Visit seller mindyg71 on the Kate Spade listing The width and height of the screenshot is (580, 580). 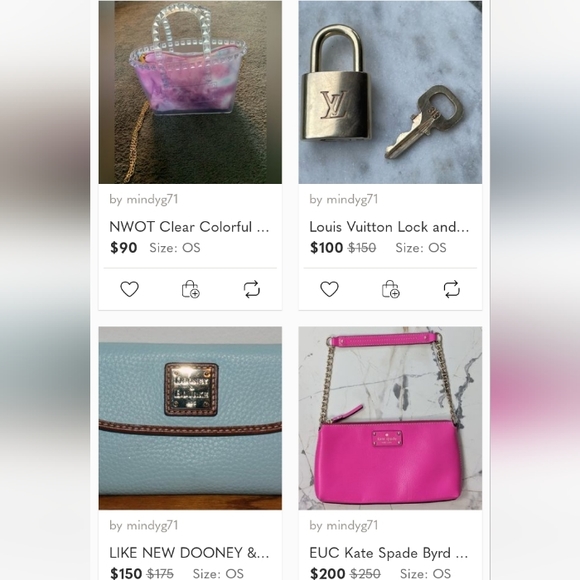point(344,525)
